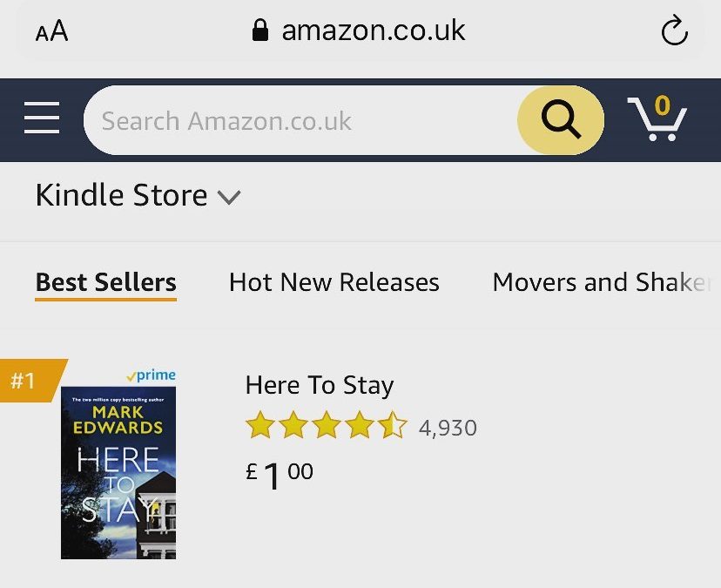The height and width of the screenshot is (588, 721).
Task: Expand the department selector chevron
Action: (x=229, y=198)
